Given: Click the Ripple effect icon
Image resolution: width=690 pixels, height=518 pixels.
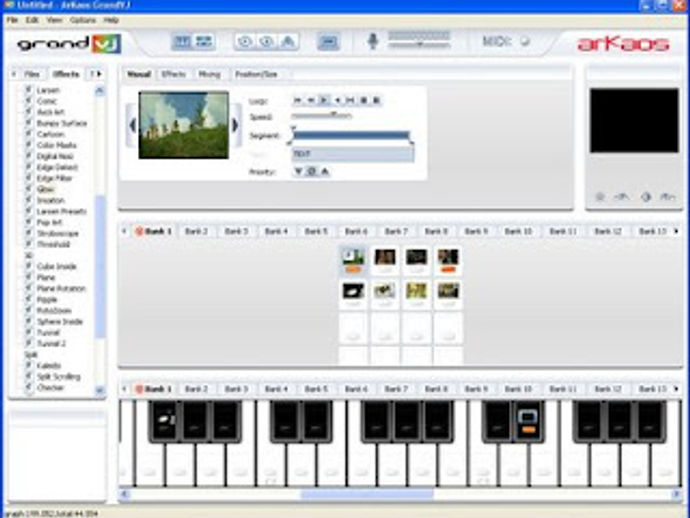Looking at the screenshot, I should pyautogui.click(x=29, y=299).
